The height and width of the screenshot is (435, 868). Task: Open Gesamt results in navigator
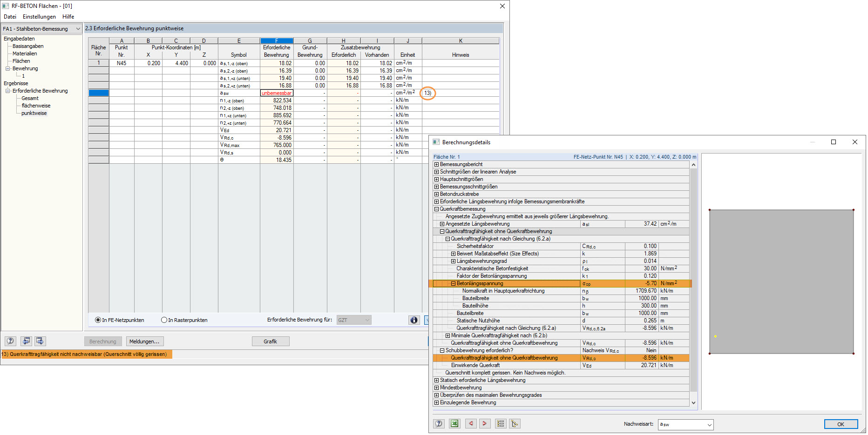pyautogui.click(x=30, y=98)
